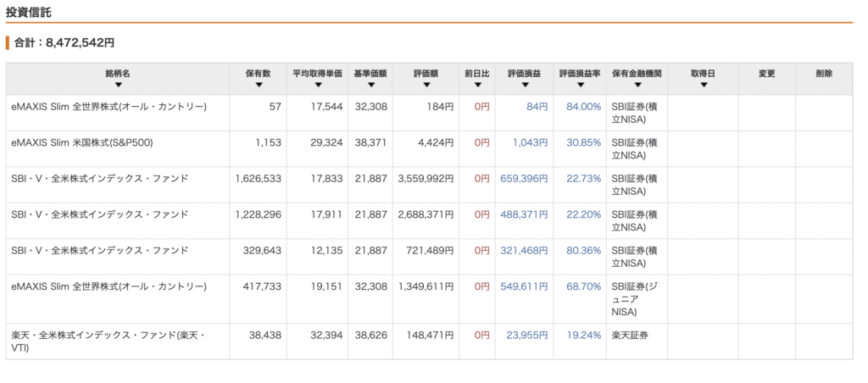Sort the table by 保有数 arrow
This screenshot has height=383, width=868.
258,85
